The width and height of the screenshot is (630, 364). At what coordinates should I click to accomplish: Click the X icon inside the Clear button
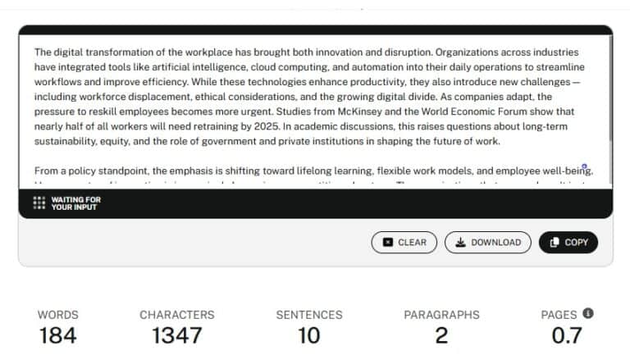387,242
